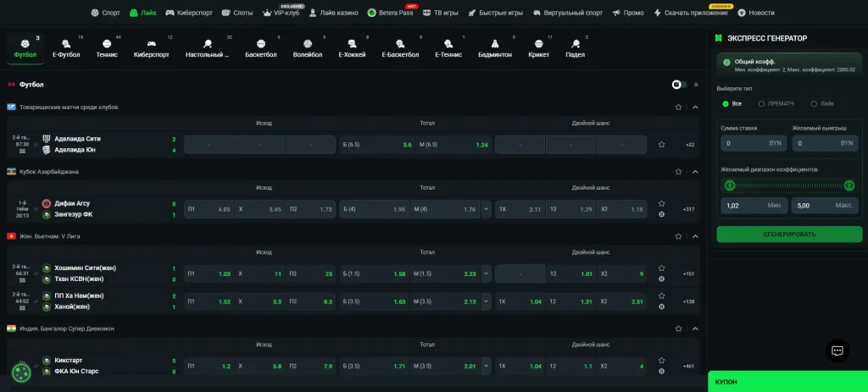
Task: Click the Сумма ставки input field
Action: pos(754,142)
